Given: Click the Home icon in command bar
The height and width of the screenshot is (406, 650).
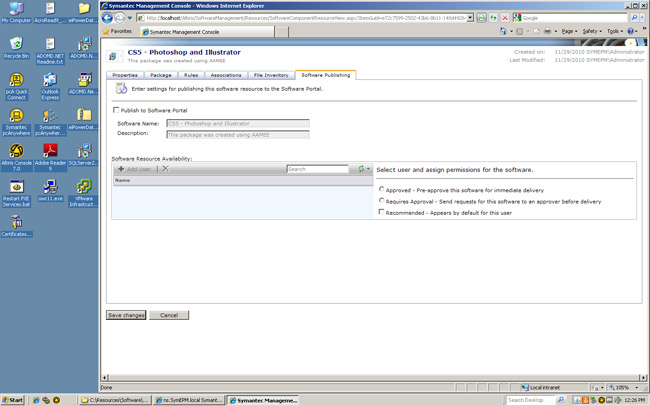Looking at the screenshot, I should coord(503,31).
